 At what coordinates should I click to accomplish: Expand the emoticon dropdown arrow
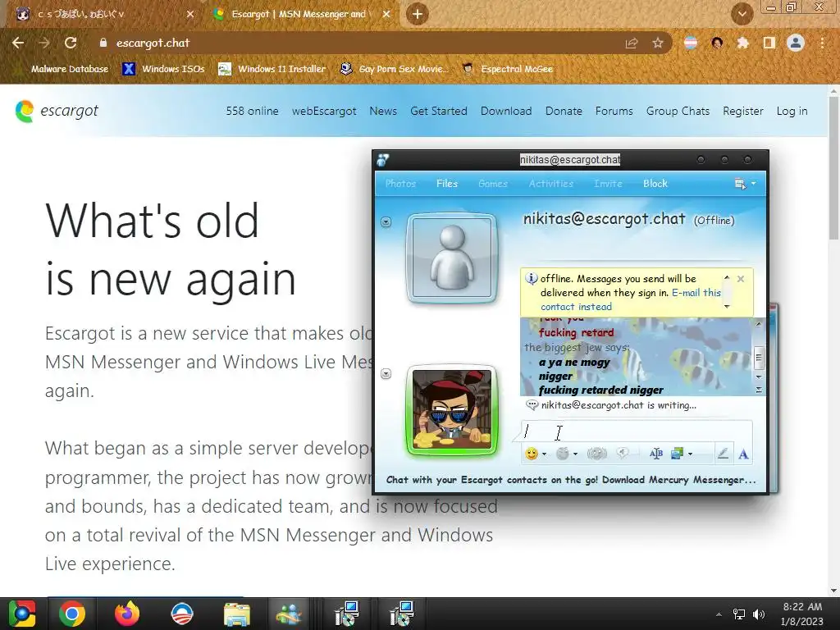click(545, 454)
